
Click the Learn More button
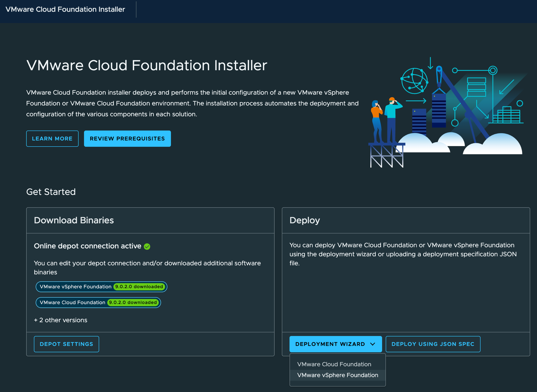(x=52, y=139)
